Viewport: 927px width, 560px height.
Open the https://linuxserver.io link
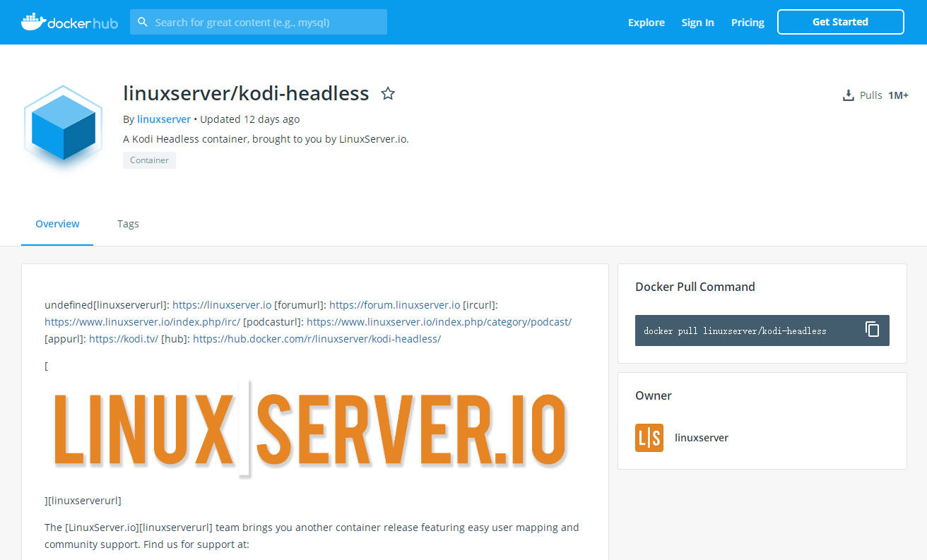pos(222,305)
